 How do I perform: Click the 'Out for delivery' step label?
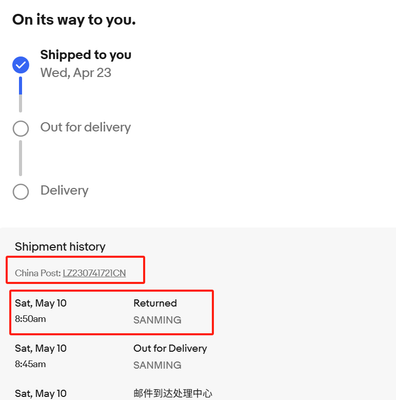tap(86, 127)
